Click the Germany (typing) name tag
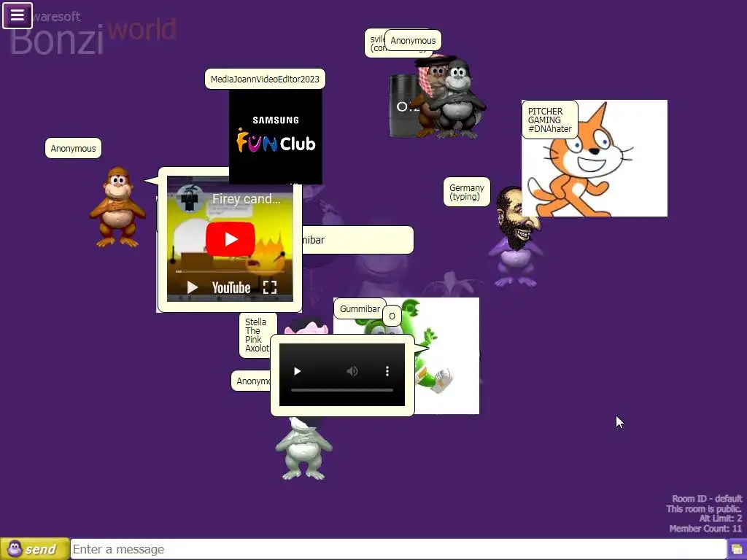Image resolution: width=747 pixels, height=560 pixels. (x=466, y=192)
